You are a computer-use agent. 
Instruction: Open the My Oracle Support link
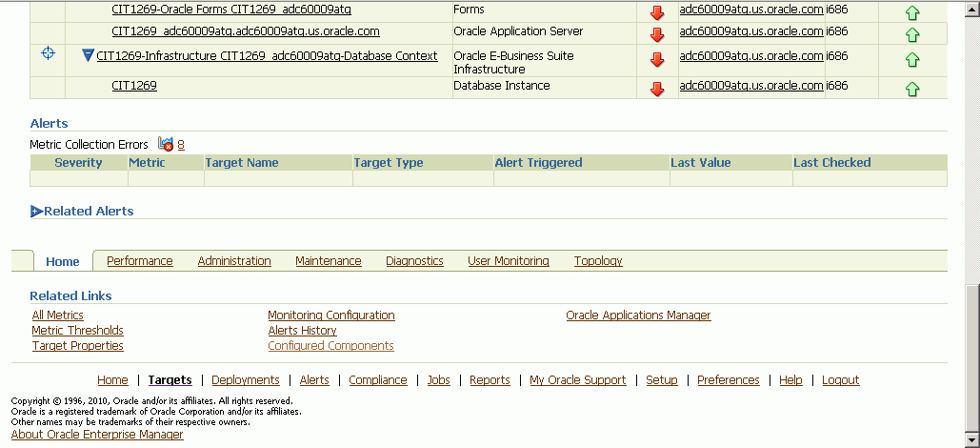click(x=577, y=379)
